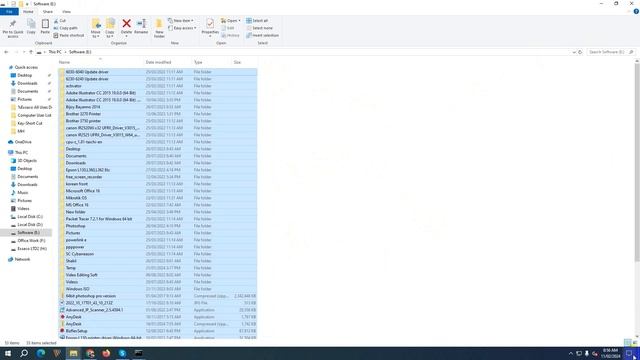Select 3D Objects in navigation pane
The width and height of the screenshot is (640, 360).
pyautogui.click(x=27, y=160)
